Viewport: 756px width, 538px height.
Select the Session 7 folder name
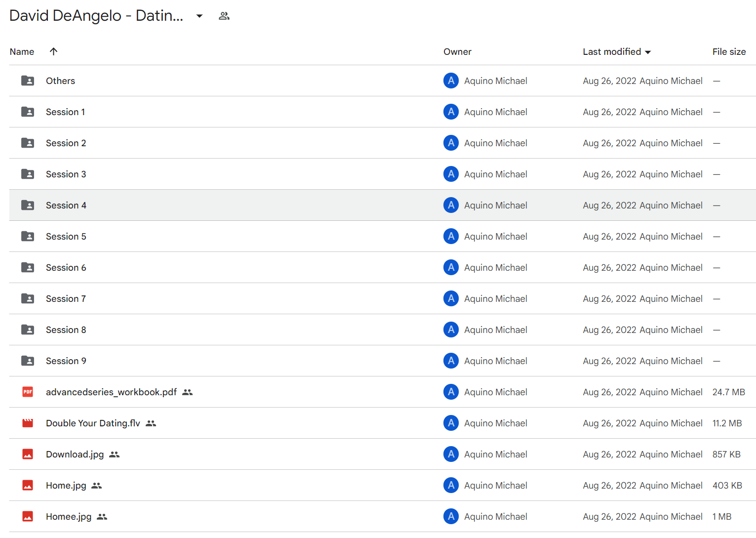click(66, 298)
